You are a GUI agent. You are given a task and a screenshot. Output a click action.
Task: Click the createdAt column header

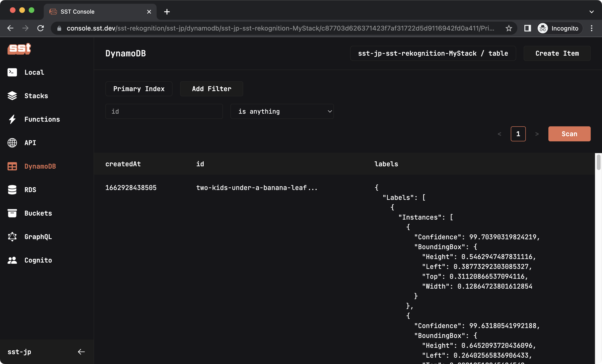[x=123, y=164]
